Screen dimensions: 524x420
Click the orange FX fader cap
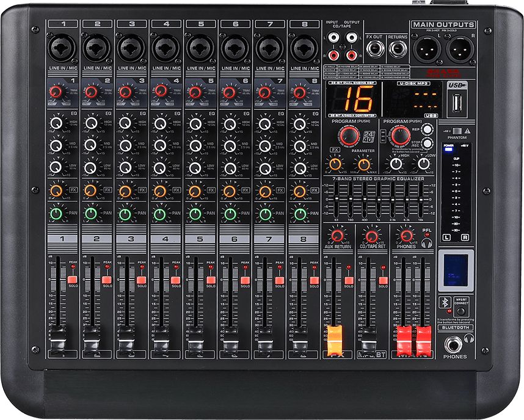pos(337,339)
